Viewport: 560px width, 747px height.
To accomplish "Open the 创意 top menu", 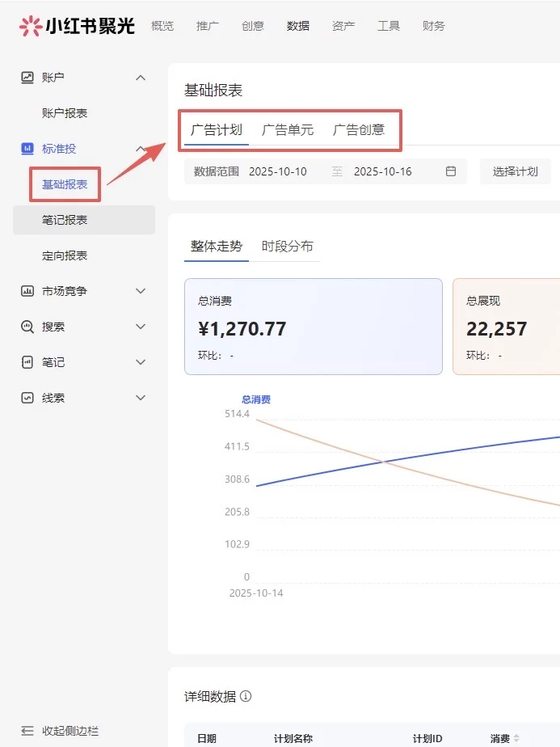I will click(x=253, y=26).
